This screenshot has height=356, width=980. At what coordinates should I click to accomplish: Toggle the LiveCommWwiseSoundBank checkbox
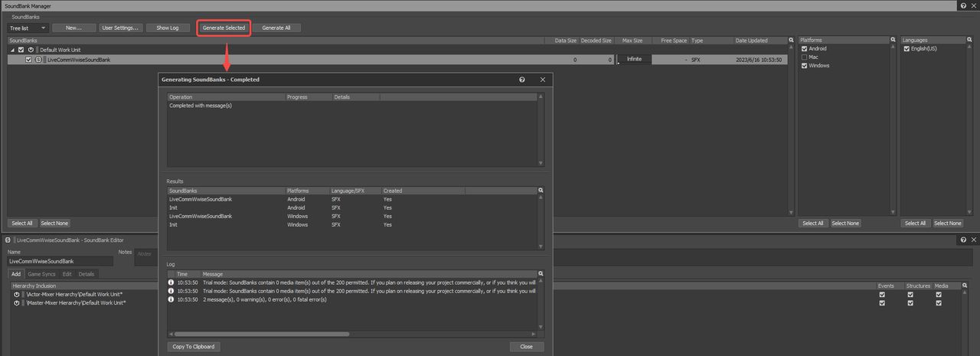click(29, 60)
